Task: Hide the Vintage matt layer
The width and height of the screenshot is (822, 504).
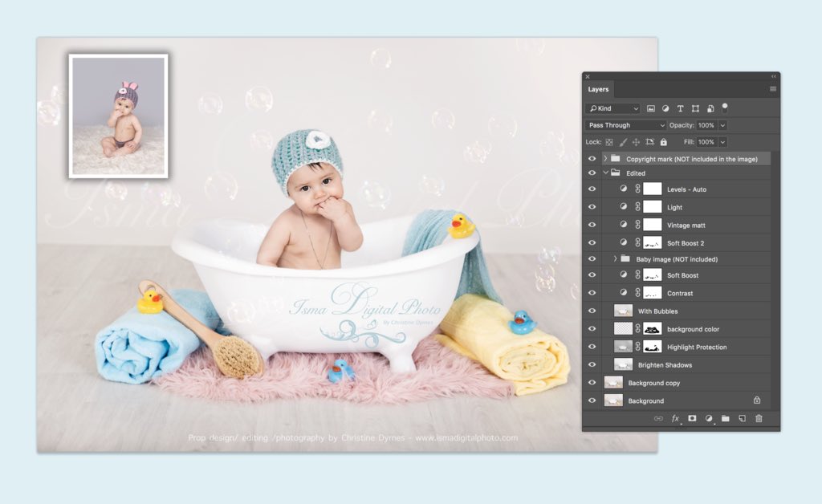Action: coord(592,225)
